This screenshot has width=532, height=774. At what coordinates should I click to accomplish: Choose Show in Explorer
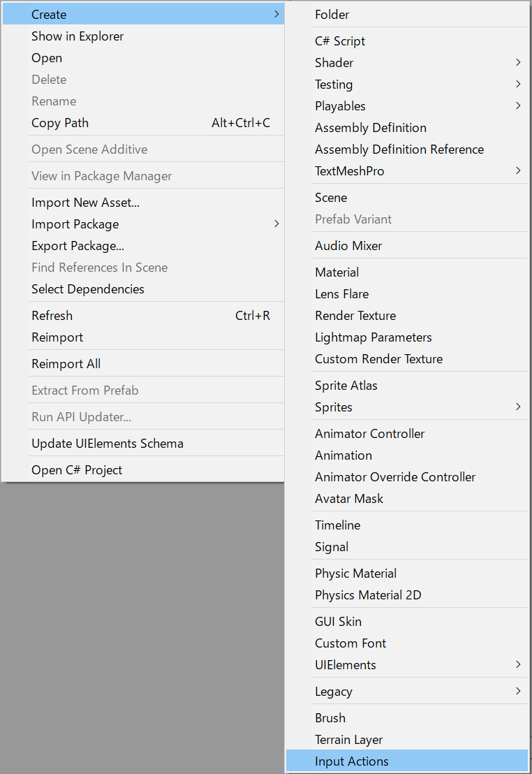[144, 36]
